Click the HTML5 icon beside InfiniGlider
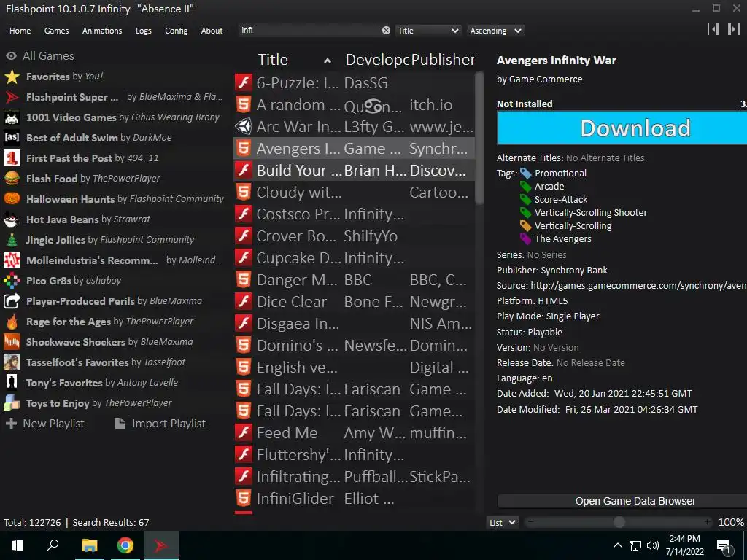Image resolution: width=747 pixels, height=560 pixels. click(244, 499)
